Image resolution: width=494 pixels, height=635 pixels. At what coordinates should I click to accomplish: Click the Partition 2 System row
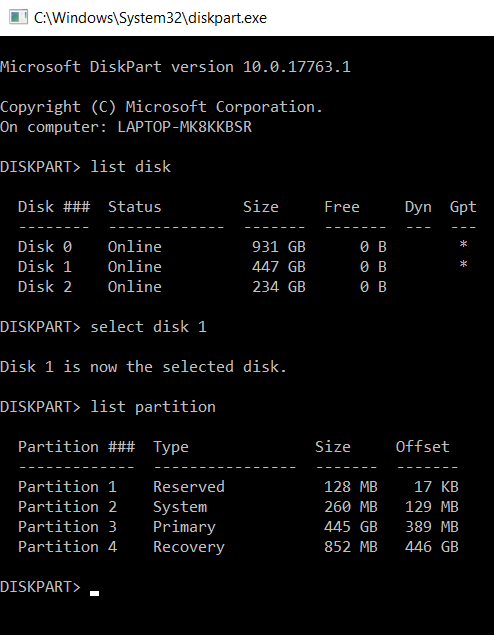238,507
